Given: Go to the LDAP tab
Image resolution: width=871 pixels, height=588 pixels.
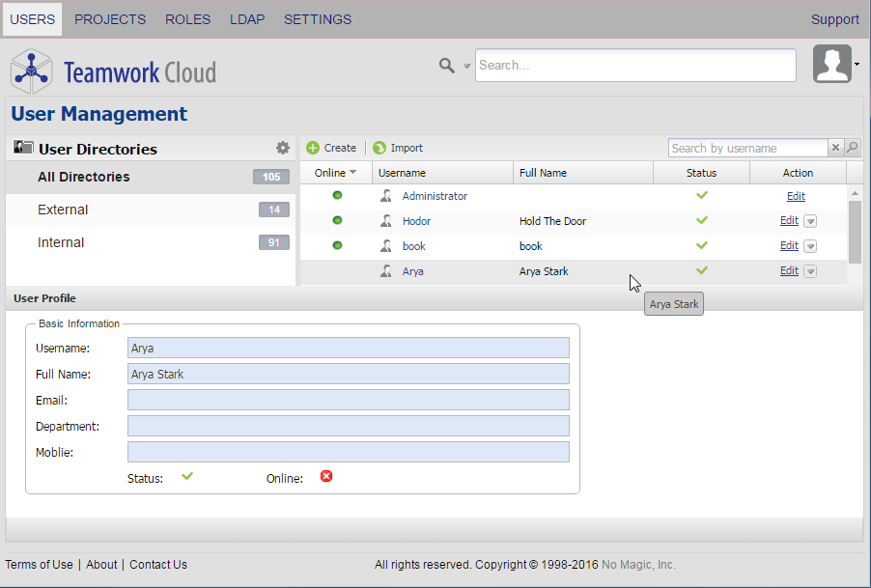Looking at the screenshot, I should pos(247,19).
